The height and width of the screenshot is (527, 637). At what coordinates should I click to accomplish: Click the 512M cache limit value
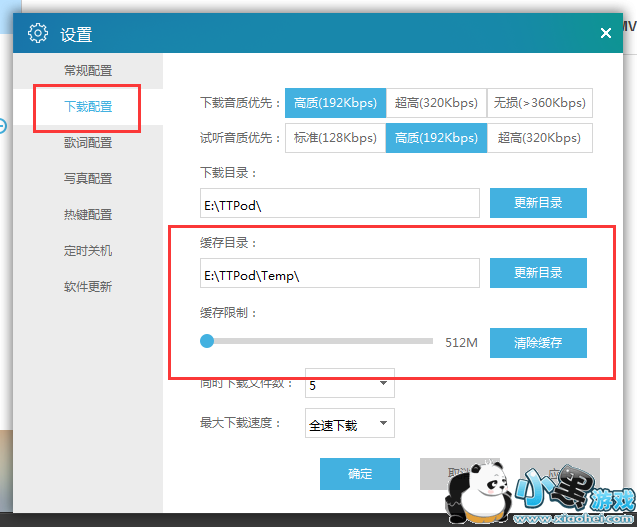point(461,343)
